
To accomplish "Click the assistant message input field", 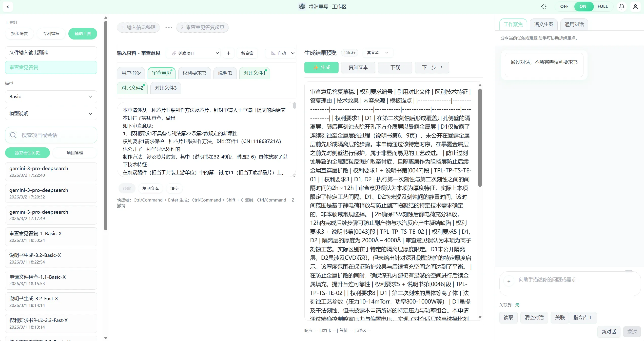I will (570, 284).
